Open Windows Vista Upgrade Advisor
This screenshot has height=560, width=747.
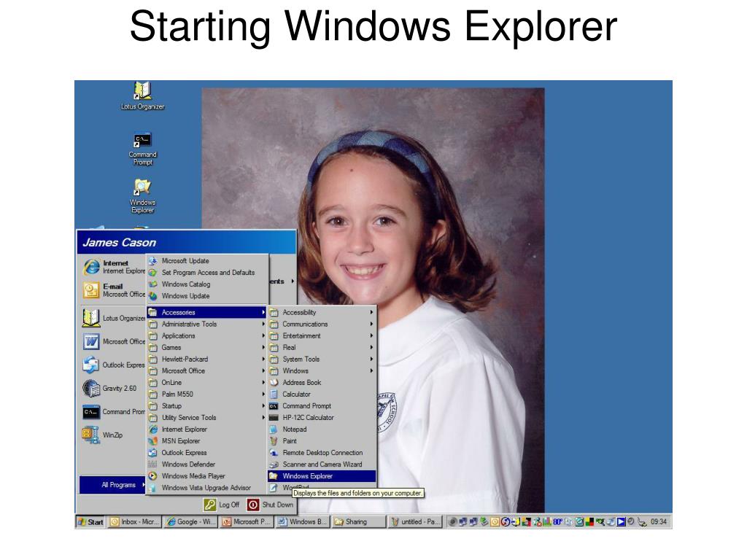(x=206, y=488)
